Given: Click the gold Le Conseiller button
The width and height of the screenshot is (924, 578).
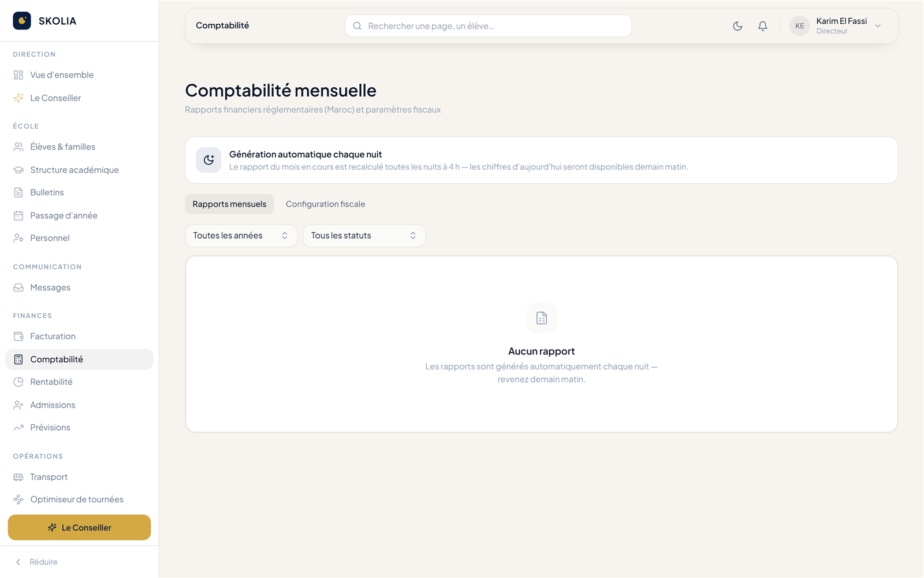Looking at the screenshot, I should click(79, 528).
